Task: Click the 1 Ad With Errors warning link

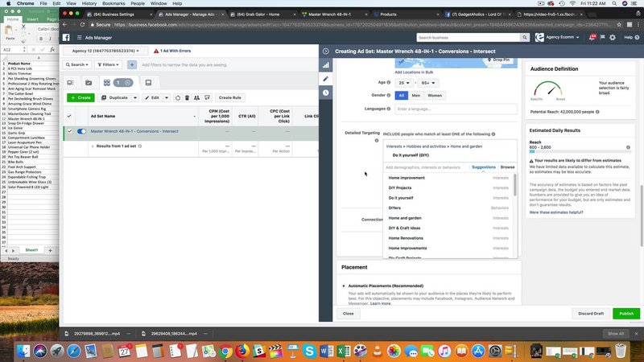Action: click(172, 51)
